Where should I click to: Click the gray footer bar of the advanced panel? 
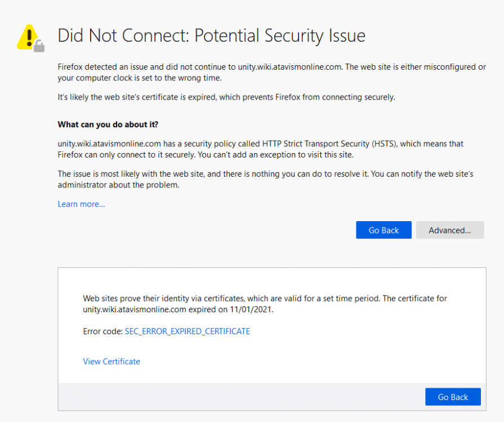237,397
